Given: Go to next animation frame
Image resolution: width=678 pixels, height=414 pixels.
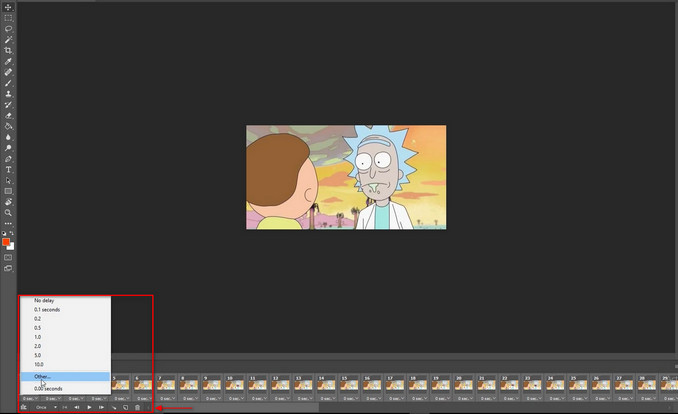Looking at the screenshot, I should [x=101, y=407].
